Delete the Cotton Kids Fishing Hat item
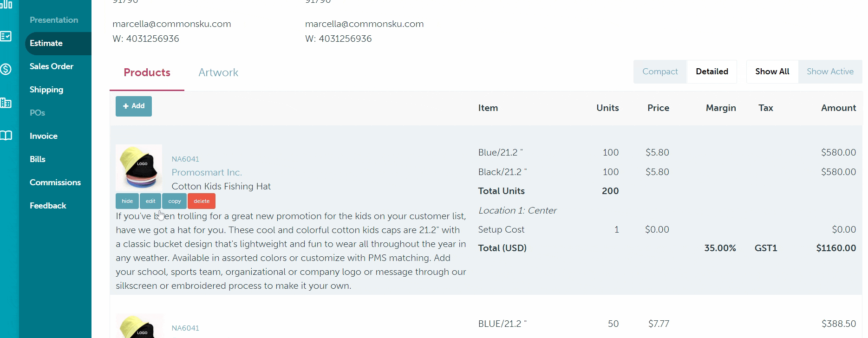868x338 pixels. tap(202, 201)
